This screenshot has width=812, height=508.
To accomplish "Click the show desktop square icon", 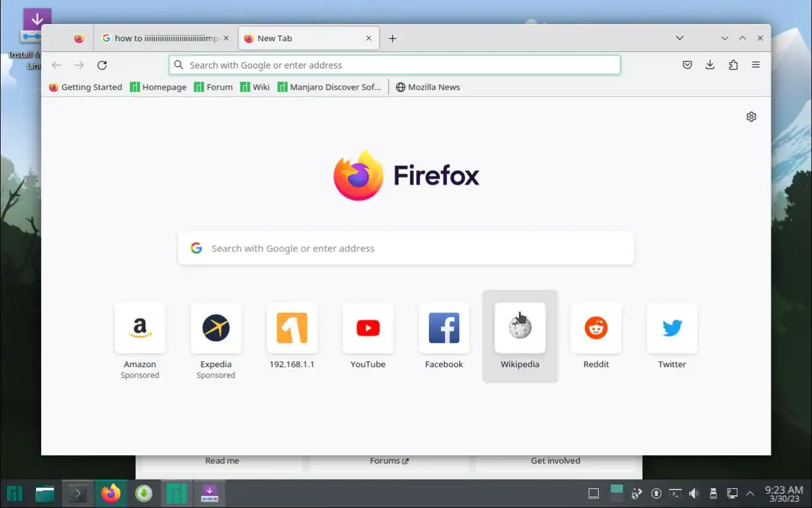I will 594,493.
